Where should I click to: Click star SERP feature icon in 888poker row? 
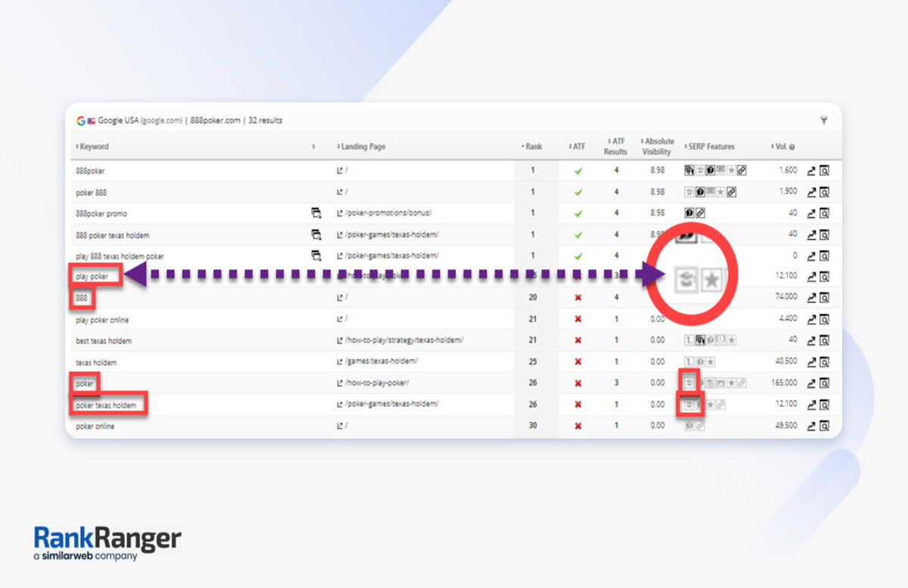(x=731, y=171)
